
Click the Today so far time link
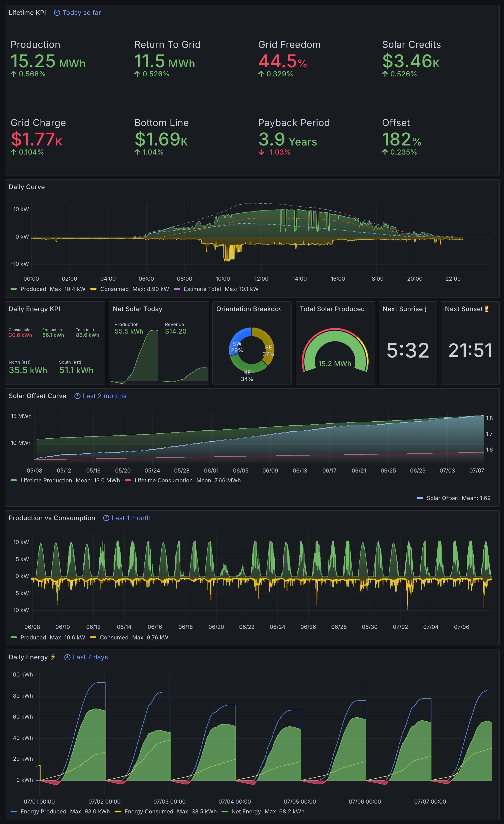pos(82,13)
